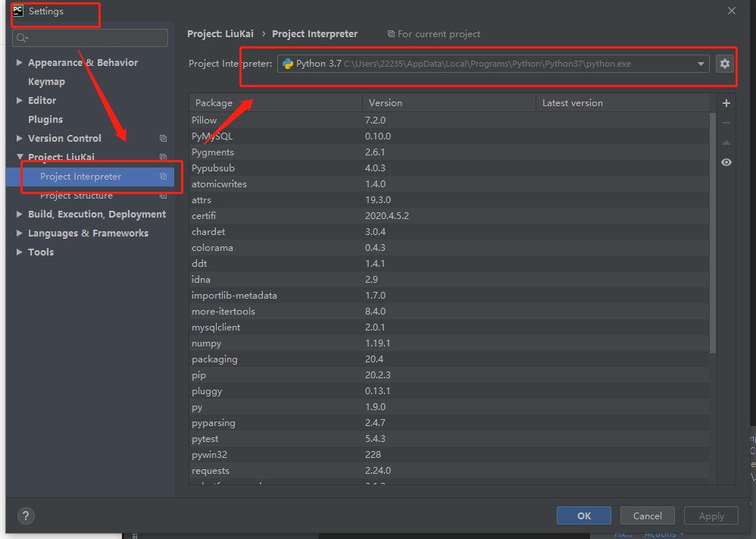Select the pip package row

coord(449,375)
